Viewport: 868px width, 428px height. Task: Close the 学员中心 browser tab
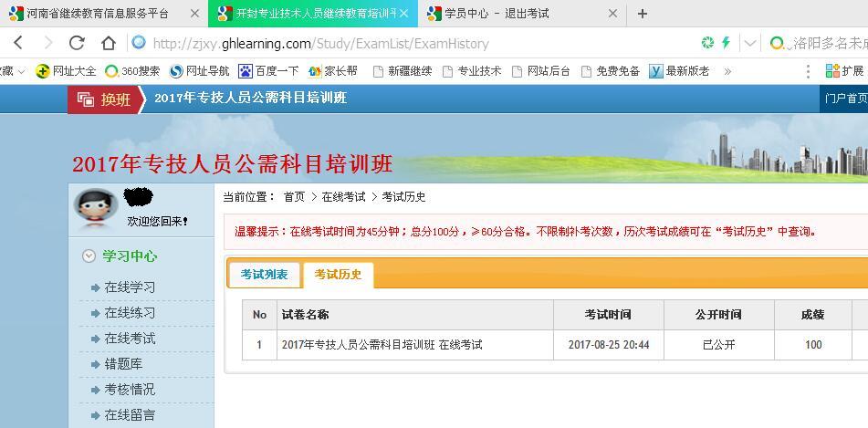tap(612, 14)
